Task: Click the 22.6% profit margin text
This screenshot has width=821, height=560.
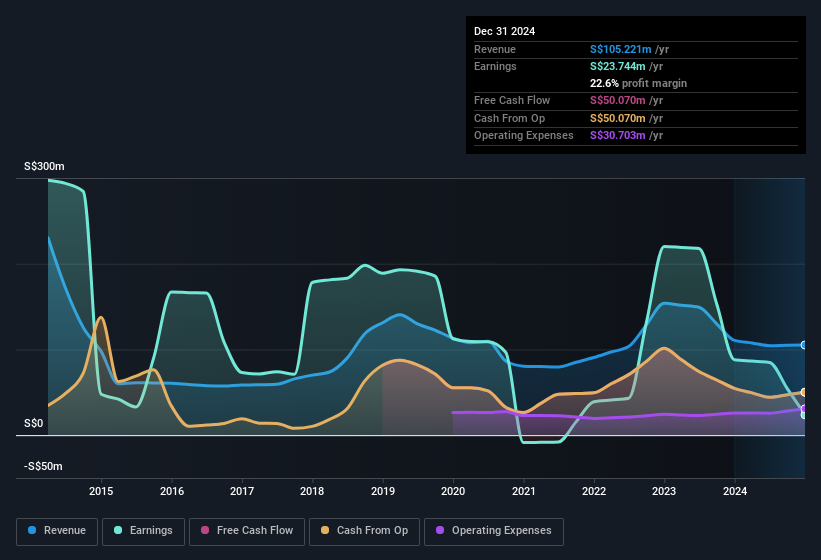Action: tap(640, 83)
